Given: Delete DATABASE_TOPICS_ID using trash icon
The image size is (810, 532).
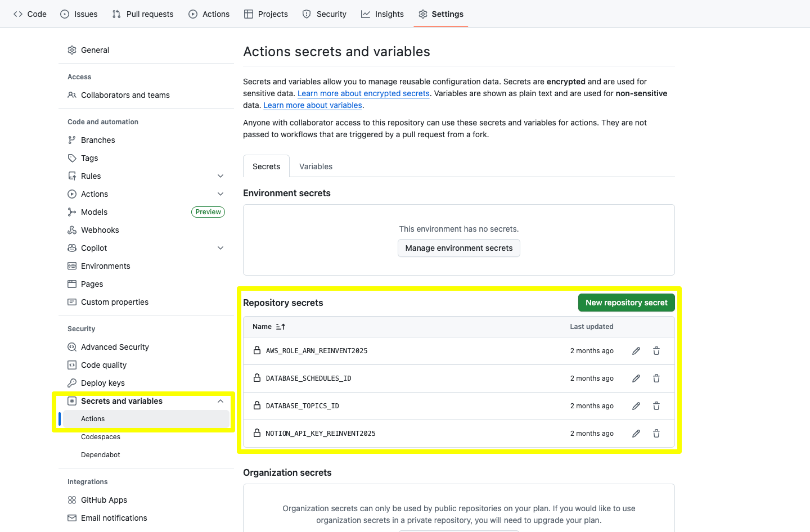Looking at the screenshot, I should (x=656, y=406).
